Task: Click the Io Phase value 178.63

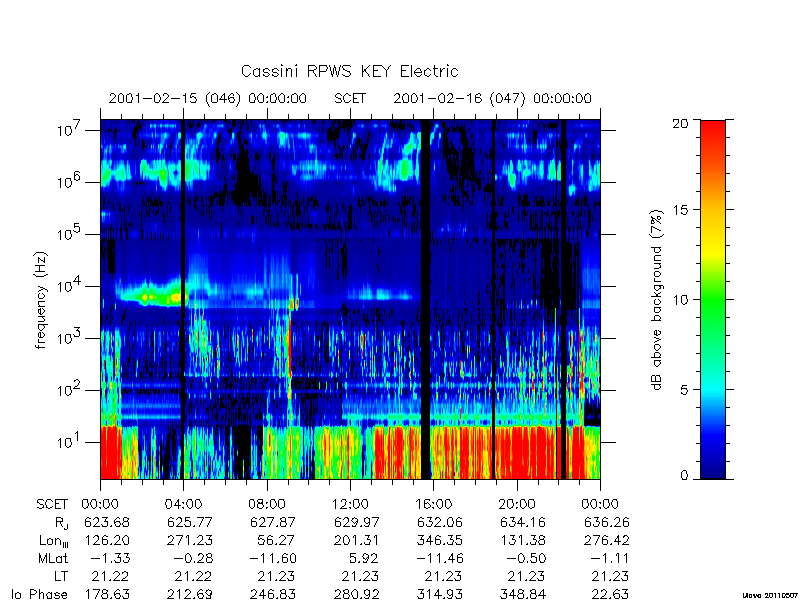Action: (x=107, y=593)
